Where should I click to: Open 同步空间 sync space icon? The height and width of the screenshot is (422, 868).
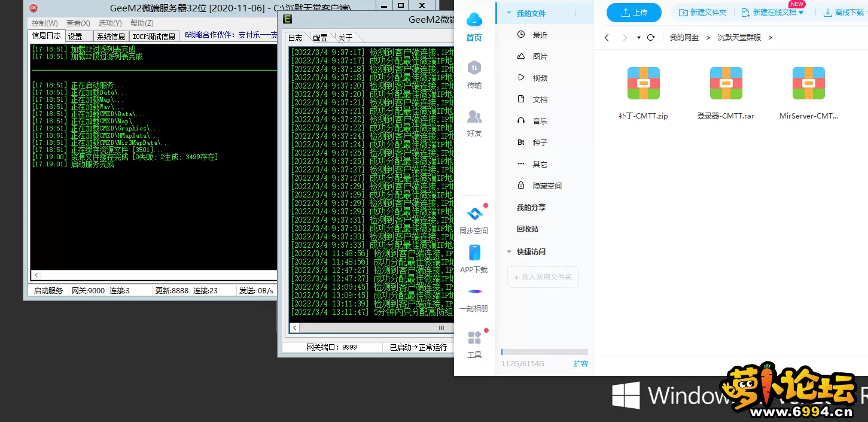pyautogui.click(x=474, y=214)
